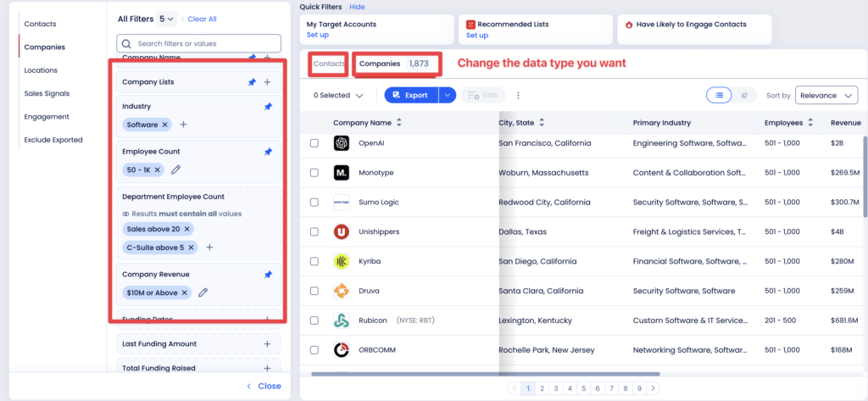The width and height of the screenshot is (868, 401).
Task: Add a Last Funding Amount filter
Action: (x=267, y=344)
